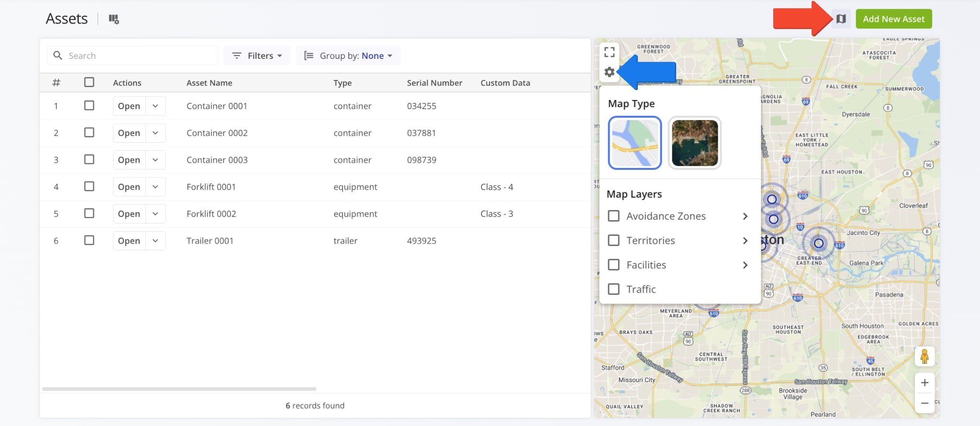Click the Street View pegman icon
The image size is (980, 426).
pos(924,357)
